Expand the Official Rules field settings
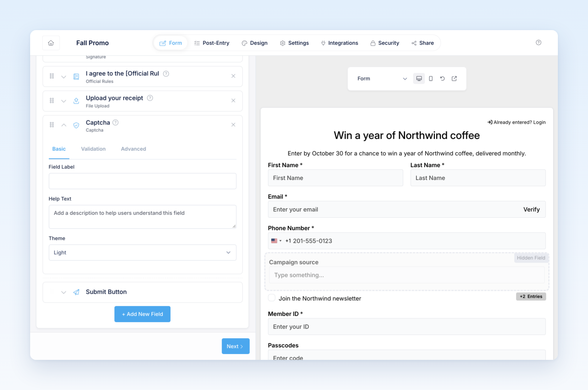588x390 pixels. [64, 77]
